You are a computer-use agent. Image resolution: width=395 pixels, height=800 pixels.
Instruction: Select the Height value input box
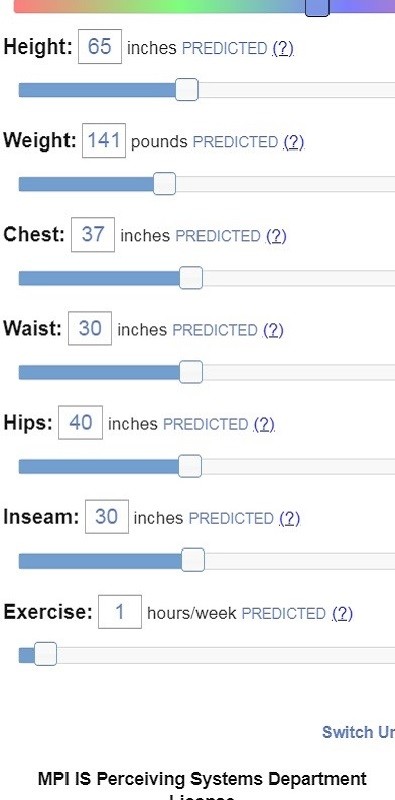tap(100, 46)
